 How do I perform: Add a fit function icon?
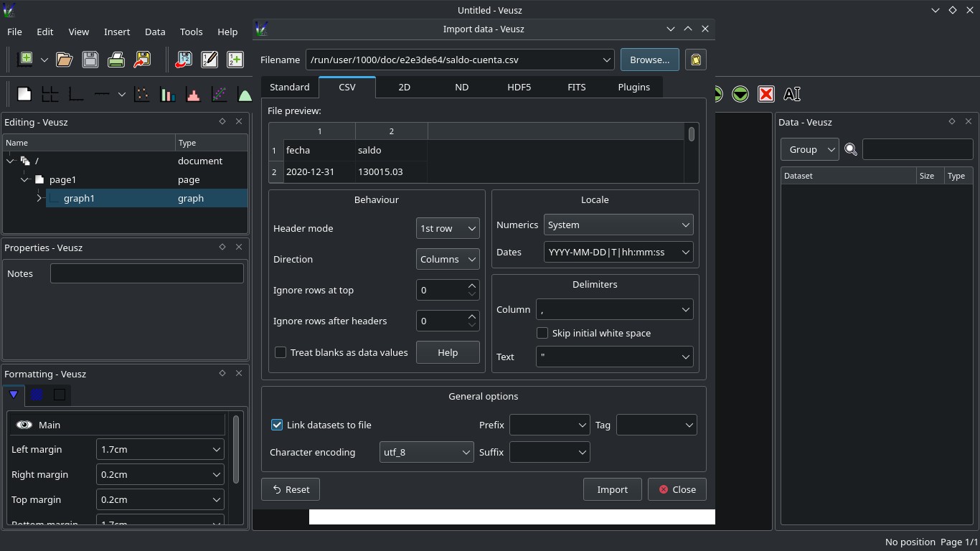(220, 94)
